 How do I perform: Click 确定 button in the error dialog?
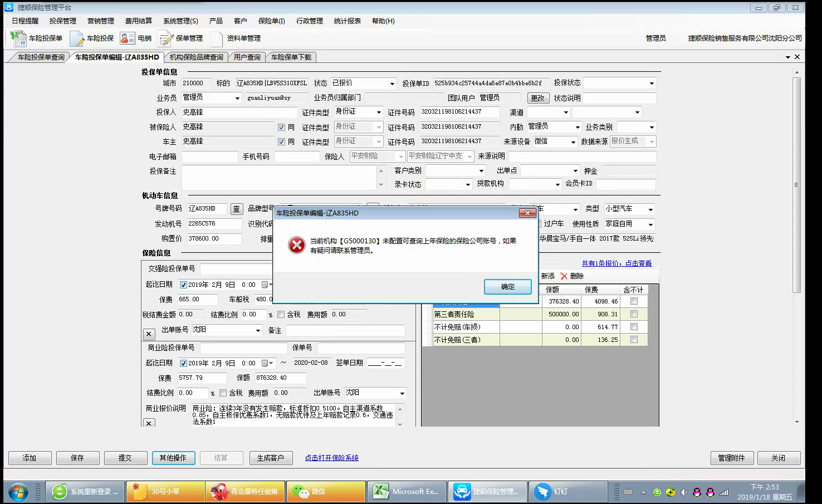[x=507, y=287]
